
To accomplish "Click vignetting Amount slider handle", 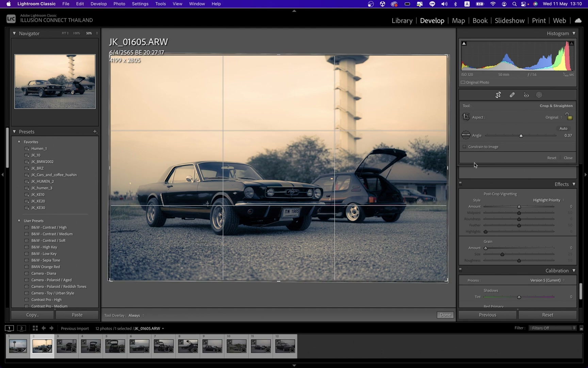I will coord(519,207).
